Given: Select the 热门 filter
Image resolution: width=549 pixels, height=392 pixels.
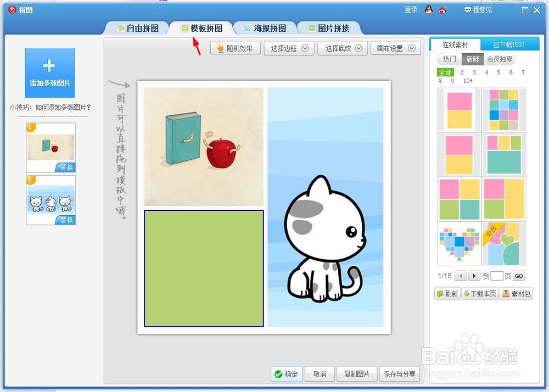Looking at the screenshot, I should click(x=450, y=59).
